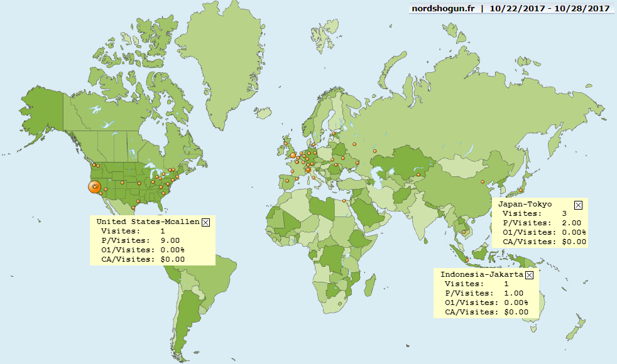Click the large orange California visitor marker
Screen dimensions: 617x364
pyautogui.click(x=94, y=187)
